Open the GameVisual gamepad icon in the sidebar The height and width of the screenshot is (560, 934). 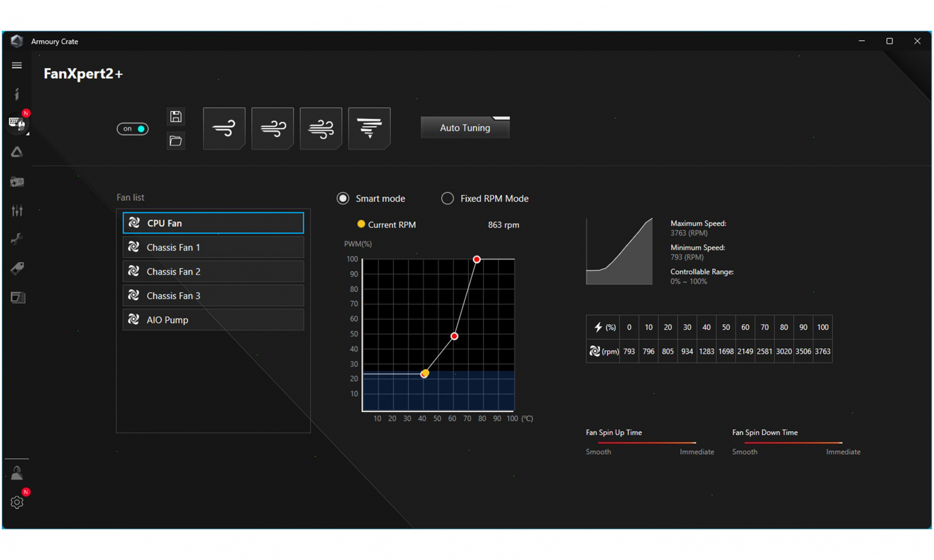[17, 182]
